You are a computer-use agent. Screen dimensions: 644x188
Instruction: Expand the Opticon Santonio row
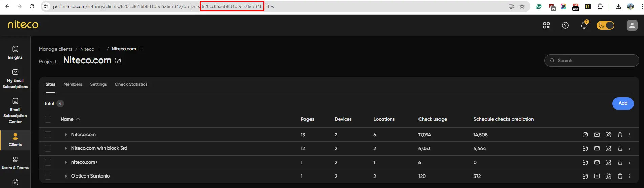tap(66, 176)
